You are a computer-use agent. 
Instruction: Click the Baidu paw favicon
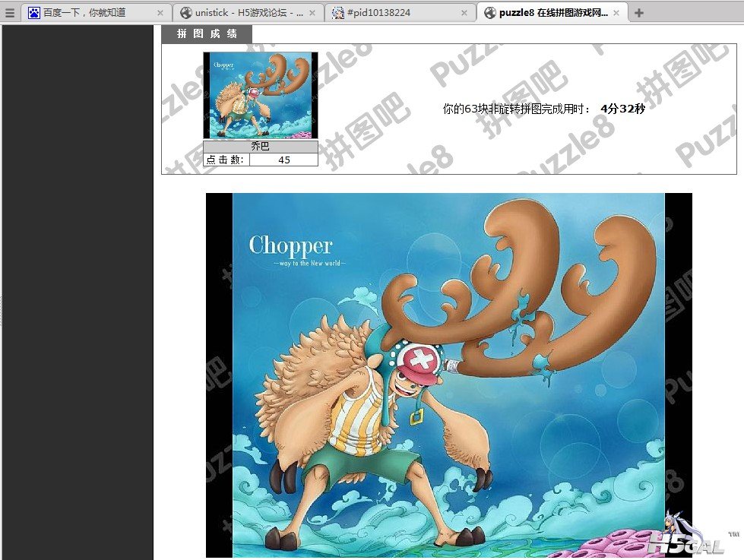pos(34,13)
